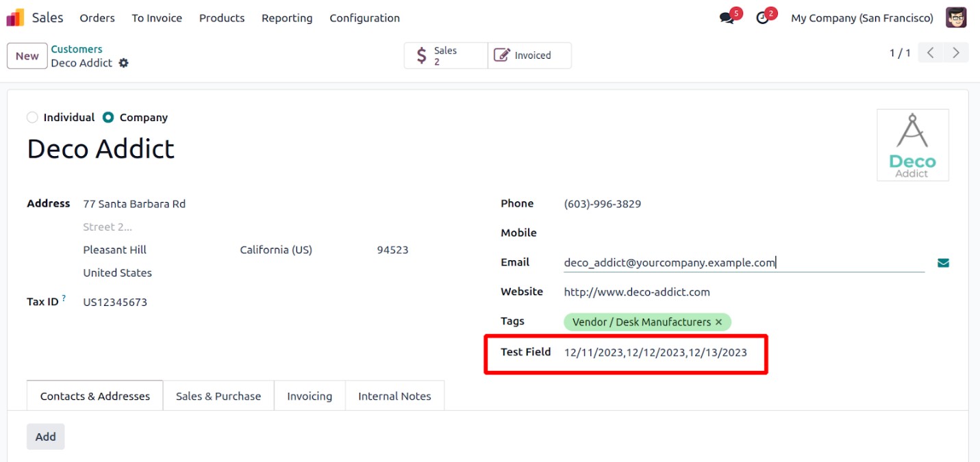Open the chat messages icon

[x=727, y=18]
